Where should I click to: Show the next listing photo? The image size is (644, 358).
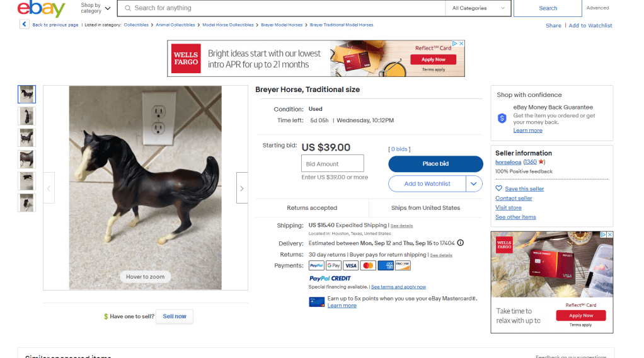[242, 188]
